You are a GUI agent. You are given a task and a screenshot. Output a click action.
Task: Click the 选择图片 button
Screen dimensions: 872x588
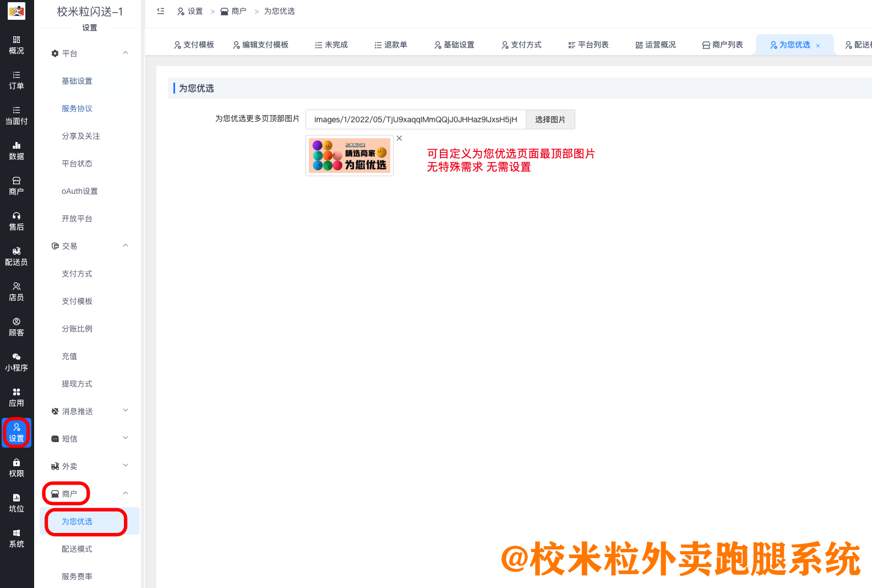(550, 119)
